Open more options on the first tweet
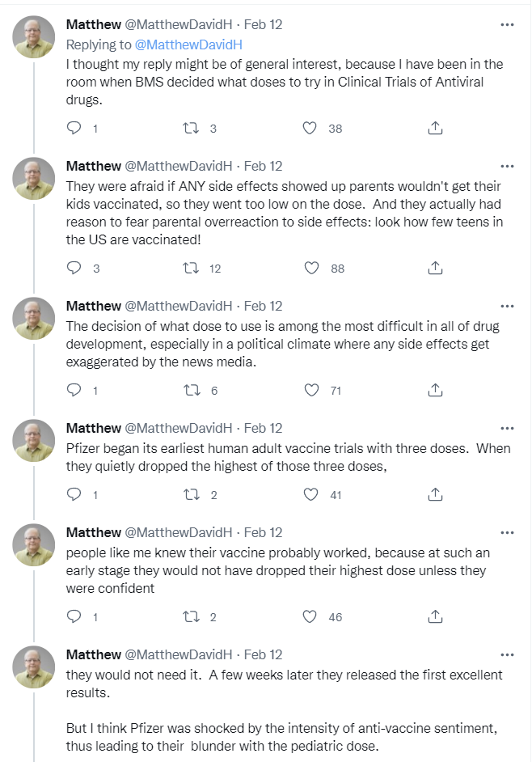This screenshot has width=532, height=762. pos(507,25)
